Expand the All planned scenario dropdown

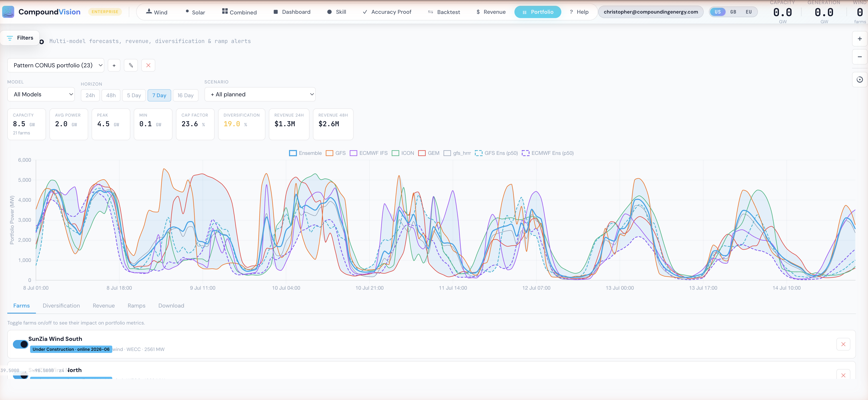point(260,94)
